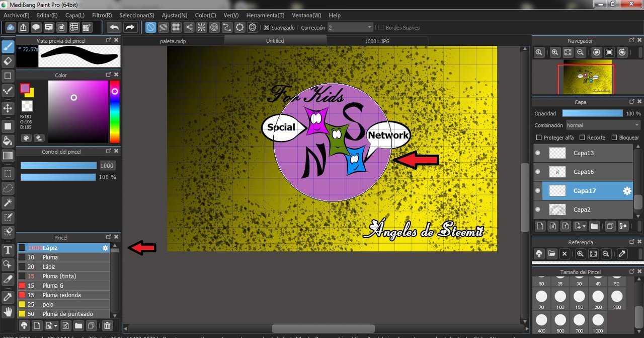The image size is (644, 338).
Task: Open Capa17 layer settings gear
Action: click(x=627, y=191)
